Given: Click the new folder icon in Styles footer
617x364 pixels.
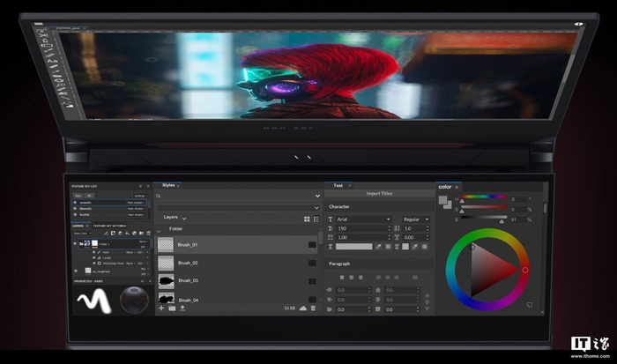Looking at the screenshot, I should click(171, 308).
